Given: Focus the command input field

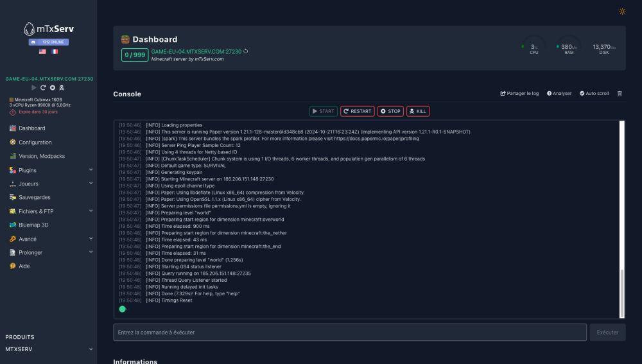Looking at the screenshot, I should (350, 333).
